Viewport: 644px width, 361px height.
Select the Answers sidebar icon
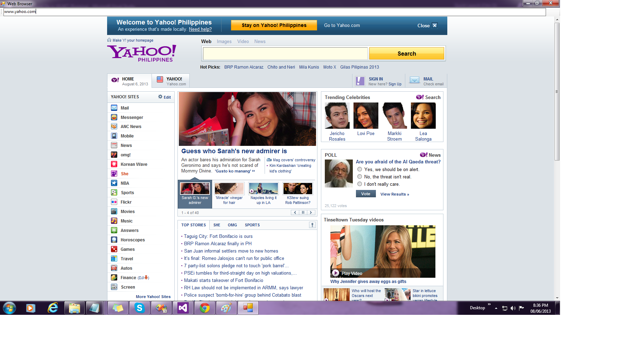click(114, 230)
